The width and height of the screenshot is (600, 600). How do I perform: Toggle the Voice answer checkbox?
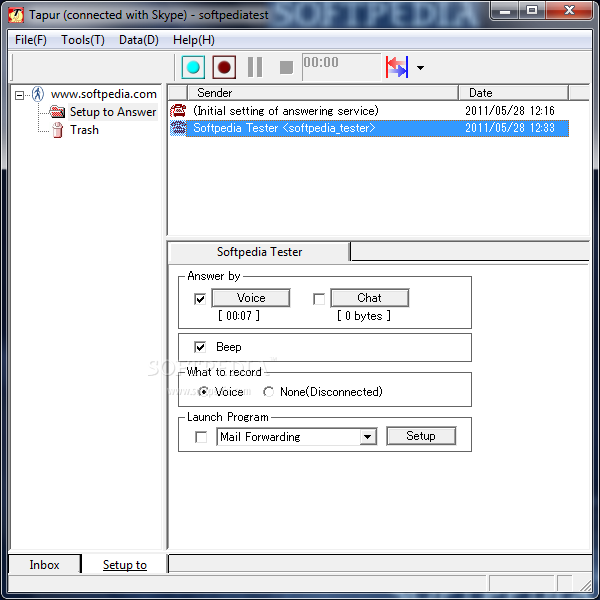tap(200, 298)
